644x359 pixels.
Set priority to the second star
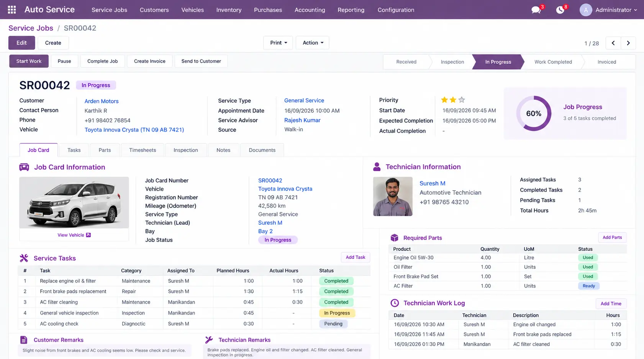453,100
